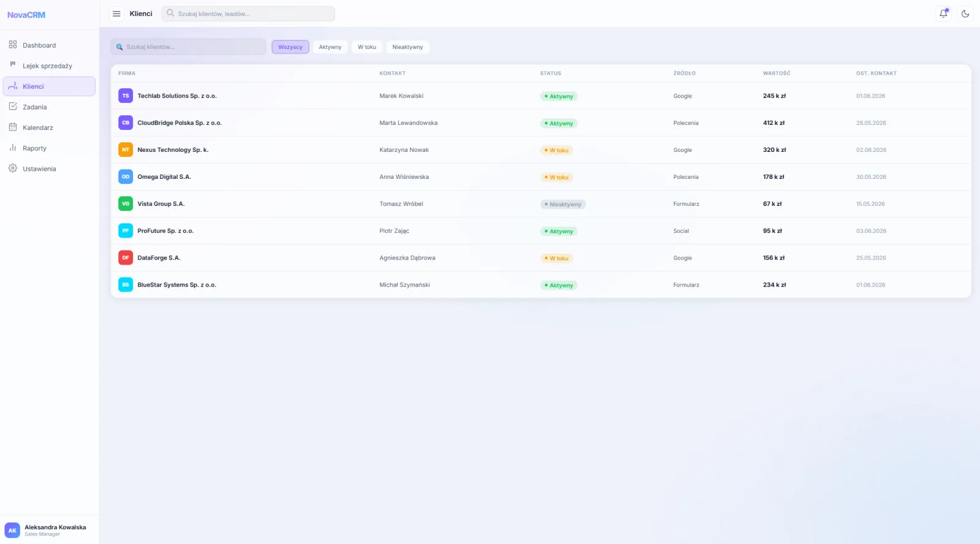Click contact name Marta Lewandowska
This screenshot has height=544, width=980.
click(409, 123)
